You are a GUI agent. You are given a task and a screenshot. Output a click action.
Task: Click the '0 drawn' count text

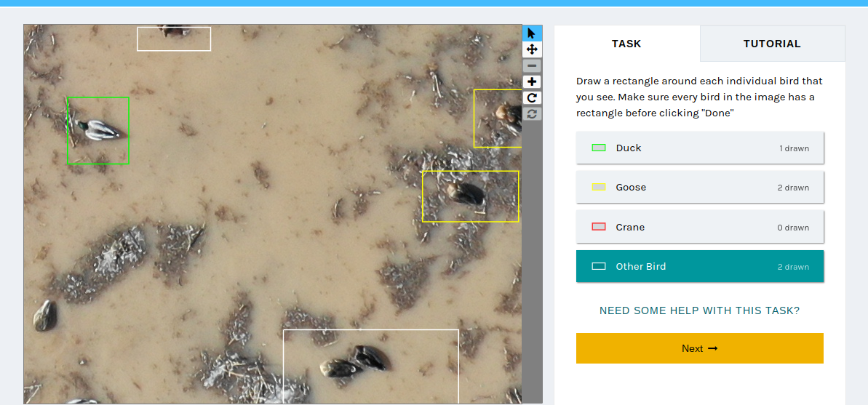(793, 228)
